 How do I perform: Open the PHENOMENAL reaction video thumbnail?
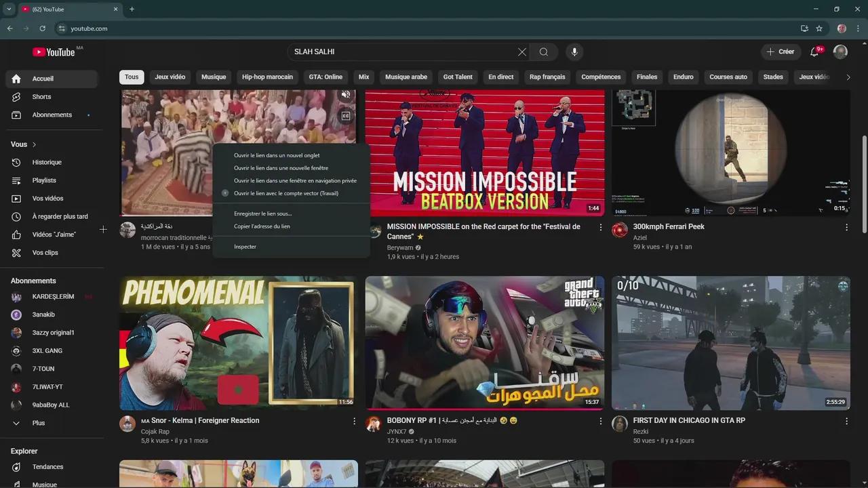238,343
